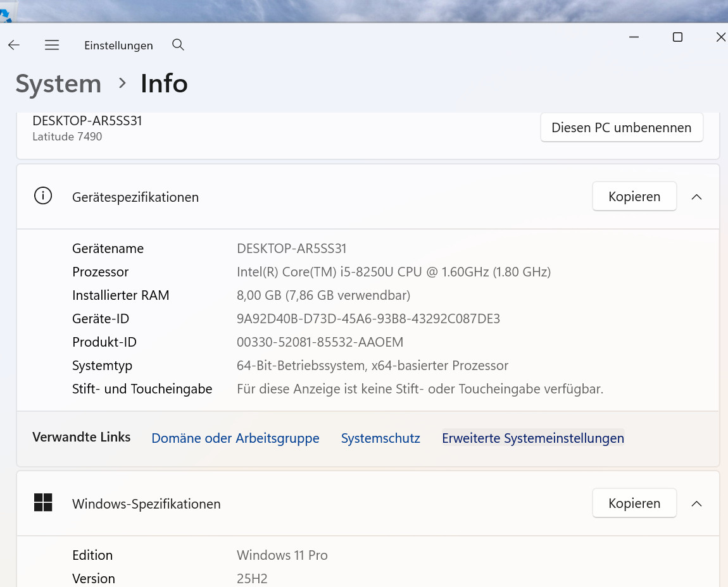Collapse the Gerätespezifikationen section chevron

coord(696,197)
